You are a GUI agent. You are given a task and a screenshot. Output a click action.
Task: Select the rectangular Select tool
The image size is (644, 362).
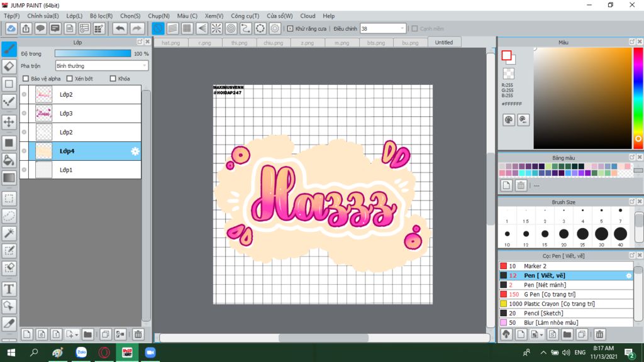click(x=9, y=199)
